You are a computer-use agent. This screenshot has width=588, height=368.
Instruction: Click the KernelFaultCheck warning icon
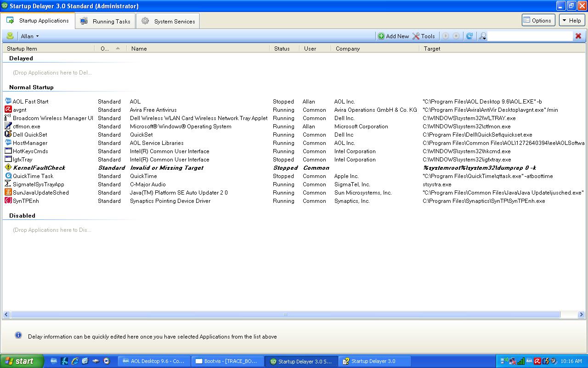[x=8, y=167]
